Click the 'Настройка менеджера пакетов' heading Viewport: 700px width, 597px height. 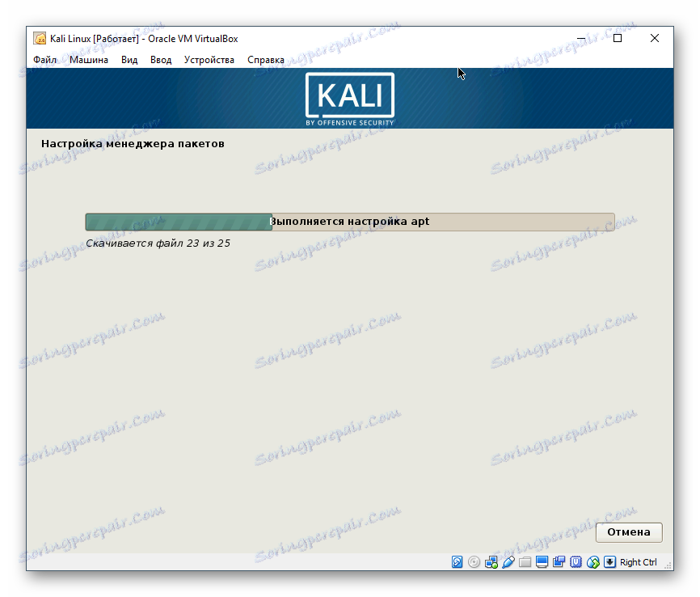tap(133, 143)
